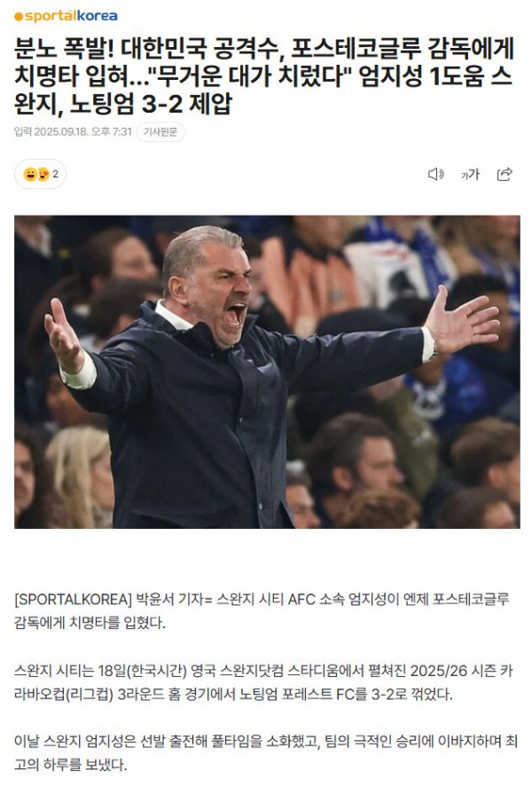Click the orange dot in the sportalkorea logo

pos(19,17)
